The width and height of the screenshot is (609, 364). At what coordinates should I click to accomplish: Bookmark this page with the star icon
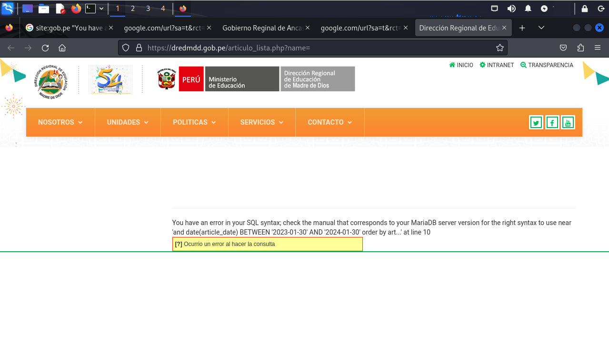[499, 48]
